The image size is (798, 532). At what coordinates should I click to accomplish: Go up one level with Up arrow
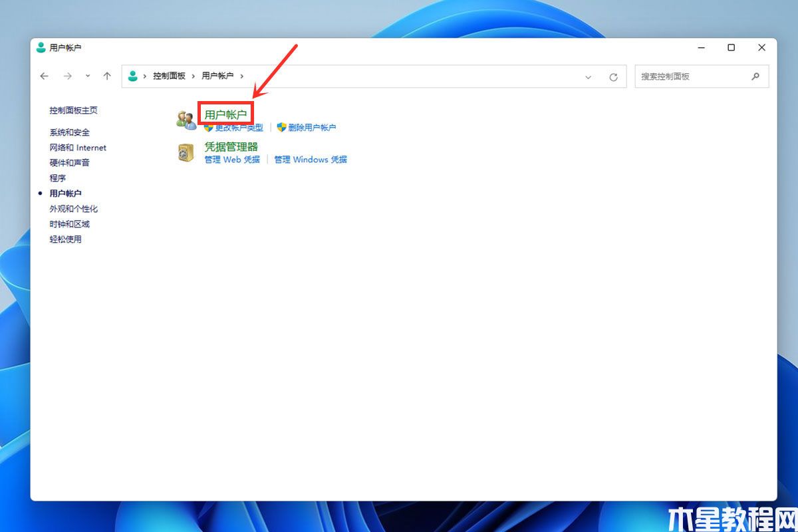tap(107, 76)
